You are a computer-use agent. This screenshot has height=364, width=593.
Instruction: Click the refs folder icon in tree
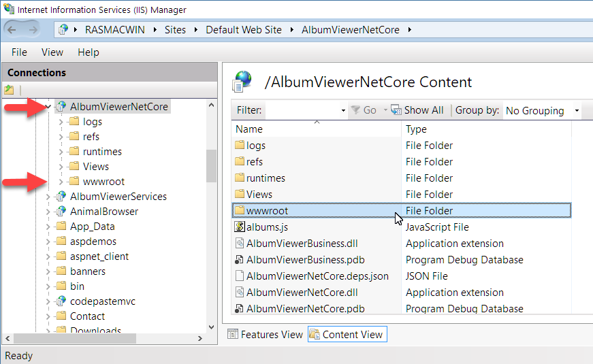pos(74,137)
